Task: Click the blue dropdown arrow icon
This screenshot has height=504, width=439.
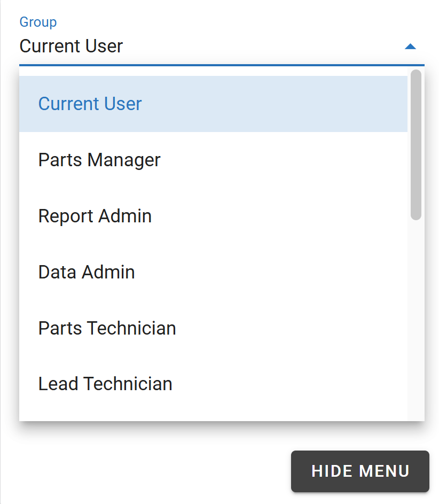Action: click(x=410, y=46)
